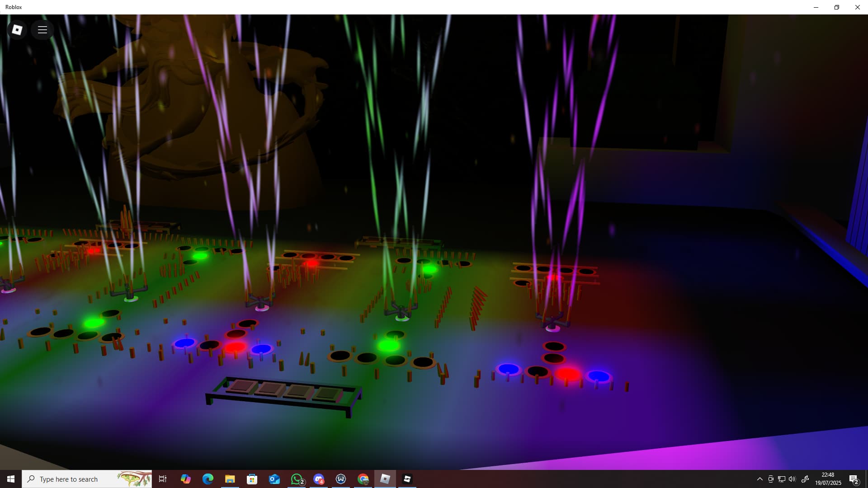868x488 pixels.
Task: Open Discord from the taskbar
Action: (319, 479)
